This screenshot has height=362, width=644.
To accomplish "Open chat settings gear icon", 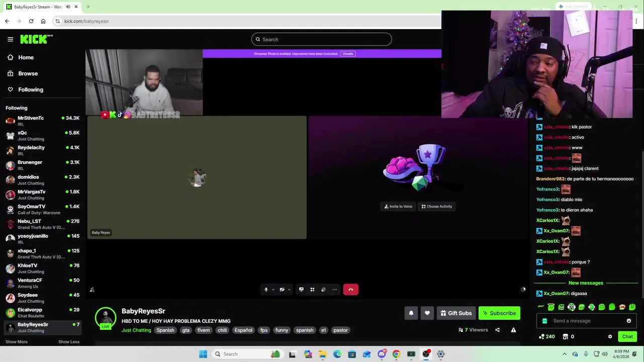I will tap(610, 337).
